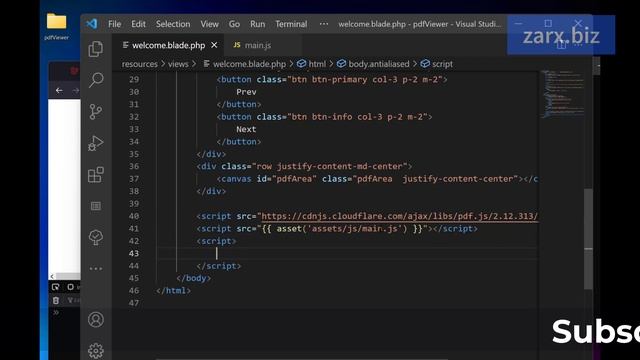Viewport: 640px width, 360px height.
Task: Click the closing </body> tag
Action: pyautogui.click(x=193, y=278)
